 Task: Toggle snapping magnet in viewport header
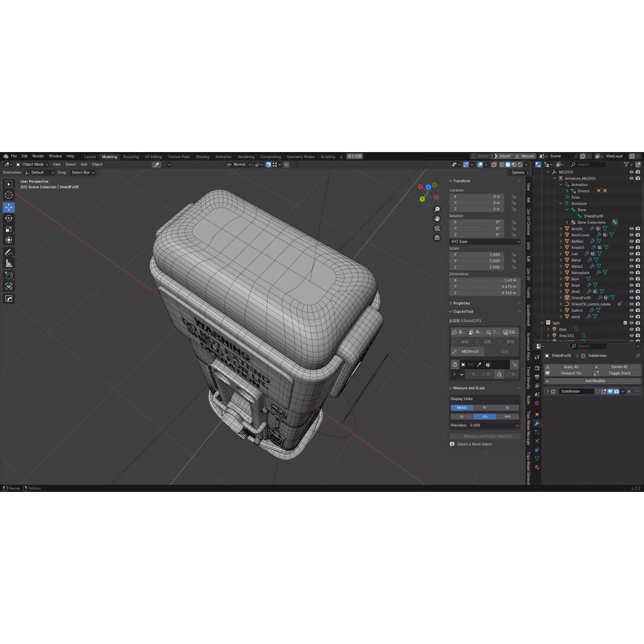[x=268, y=165]
